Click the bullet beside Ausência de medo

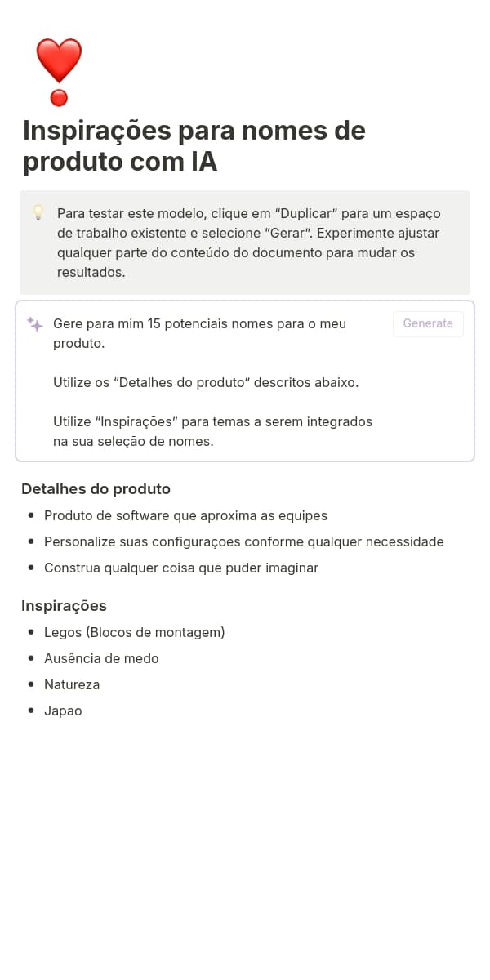pos(31,658)
